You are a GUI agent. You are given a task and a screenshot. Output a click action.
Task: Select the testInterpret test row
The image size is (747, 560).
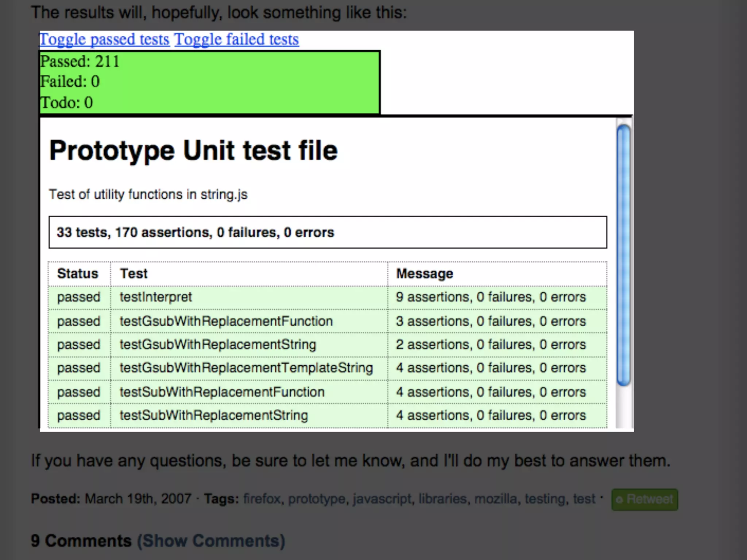[x=156, y=297]
